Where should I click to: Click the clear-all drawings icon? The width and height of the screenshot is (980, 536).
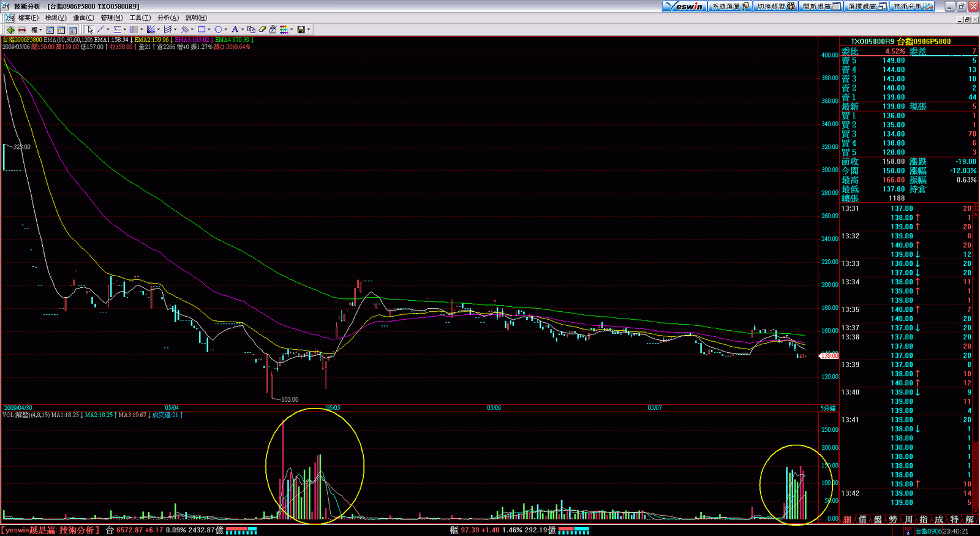click(273, 29)
